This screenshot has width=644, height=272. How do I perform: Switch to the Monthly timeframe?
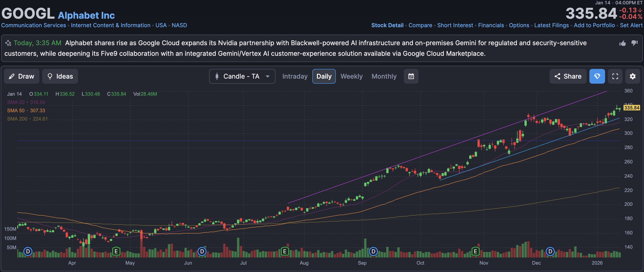click(384, 76)
